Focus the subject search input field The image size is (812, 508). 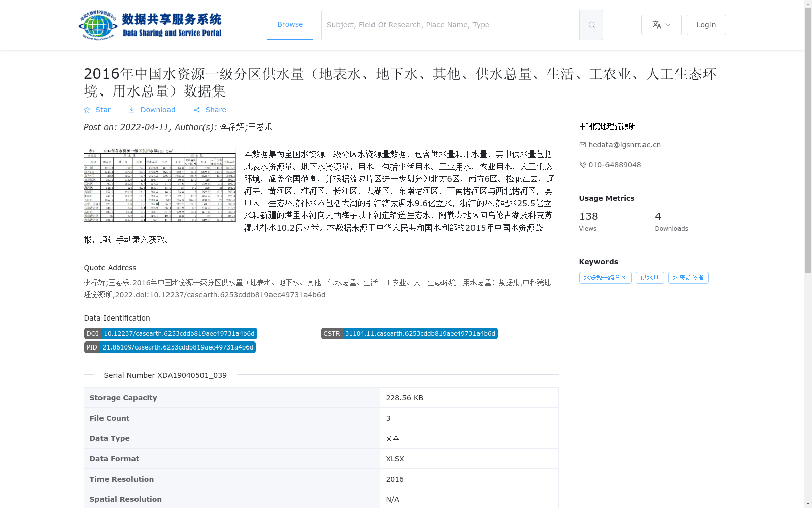click(450, 25)
